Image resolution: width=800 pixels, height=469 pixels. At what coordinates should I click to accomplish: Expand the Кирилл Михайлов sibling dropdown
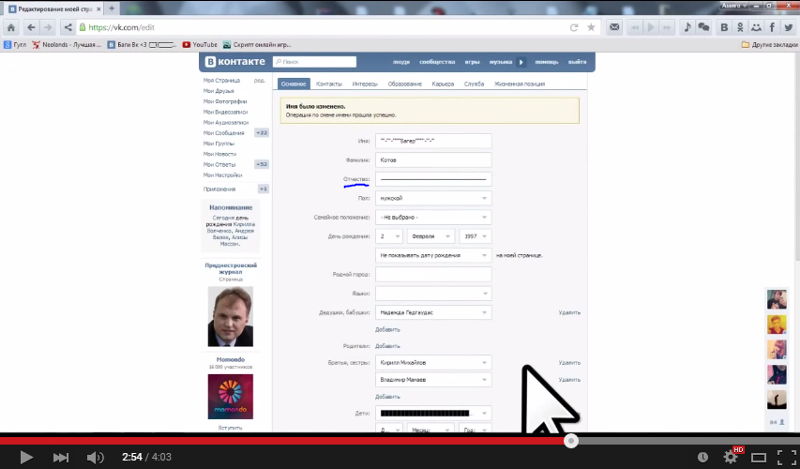pyautogui.click(x=433, y=362)
